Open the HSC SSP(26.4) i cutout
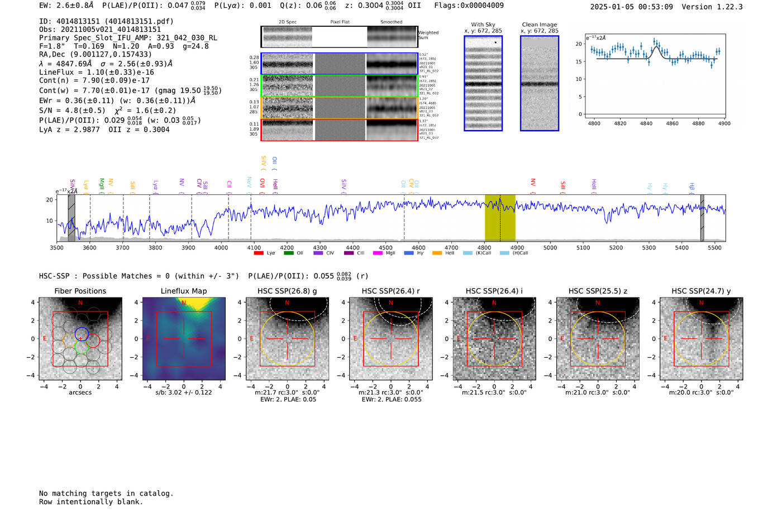Viewport: 782px width, 532px height. (494, 339)
